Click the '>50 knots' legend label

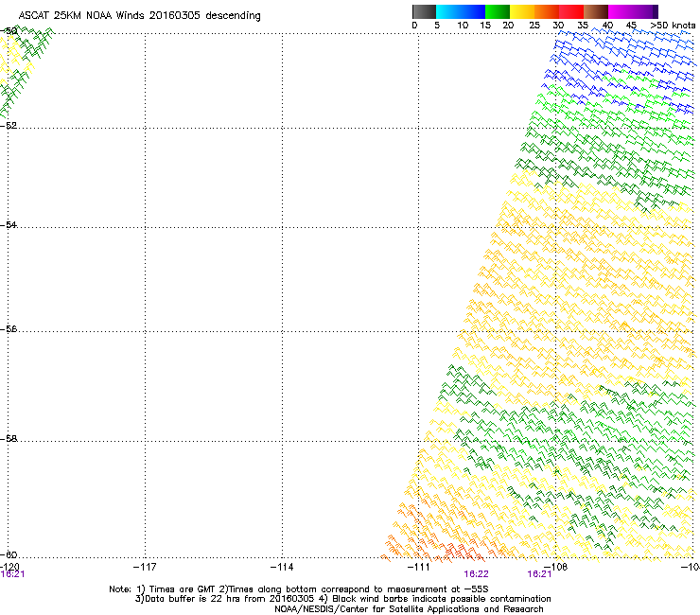pos(673,26)
